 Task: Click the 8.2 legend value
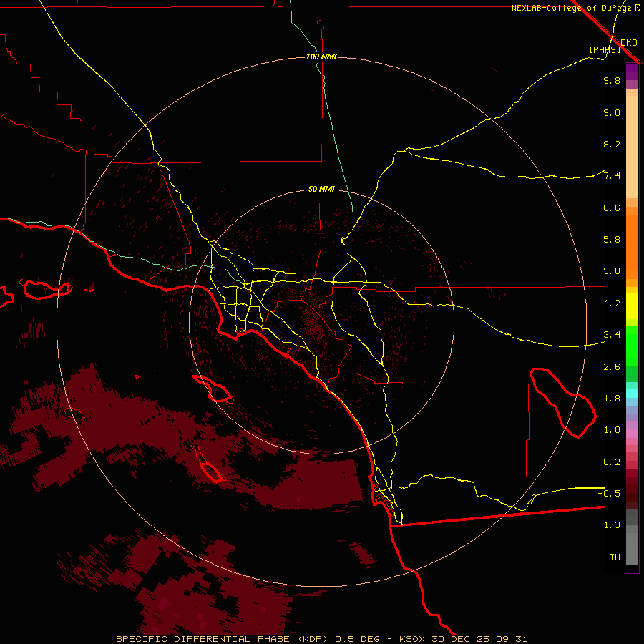click(x=612, y=144)
